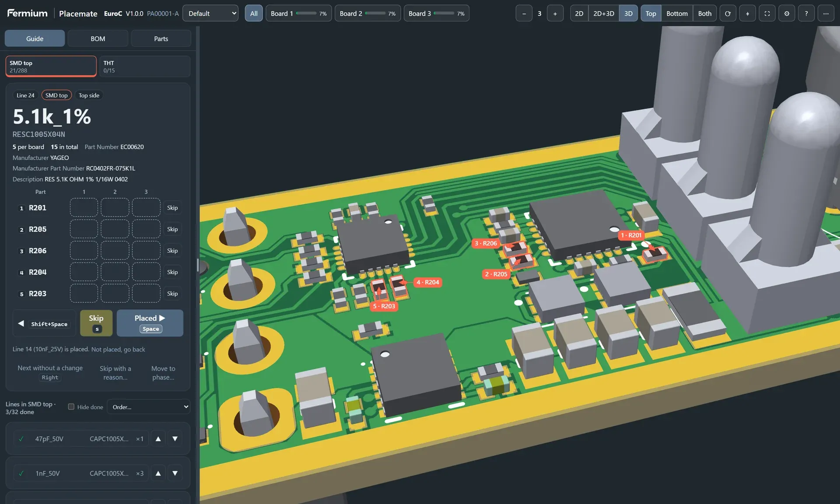Select the THT phase

click(145, 66)
